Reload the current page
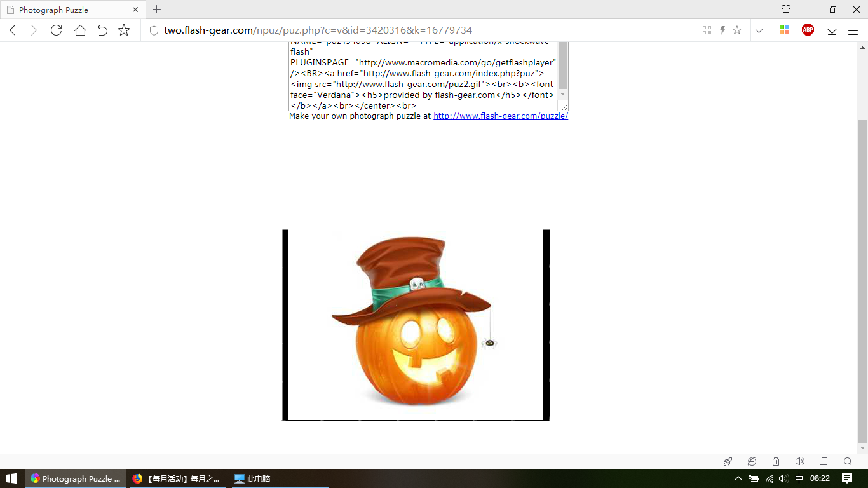This screenshot has height=488, width=868. point(57,30)
